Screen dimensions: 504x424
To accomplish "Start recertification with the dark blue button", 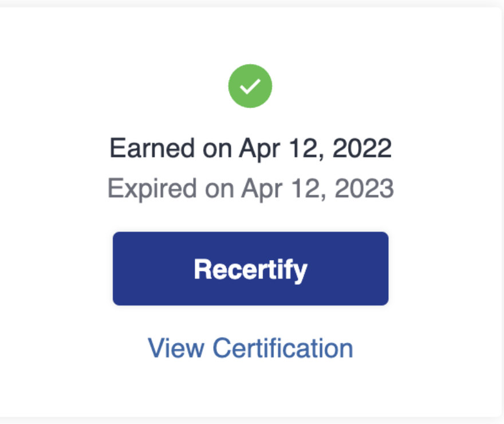I will (250, 268).
